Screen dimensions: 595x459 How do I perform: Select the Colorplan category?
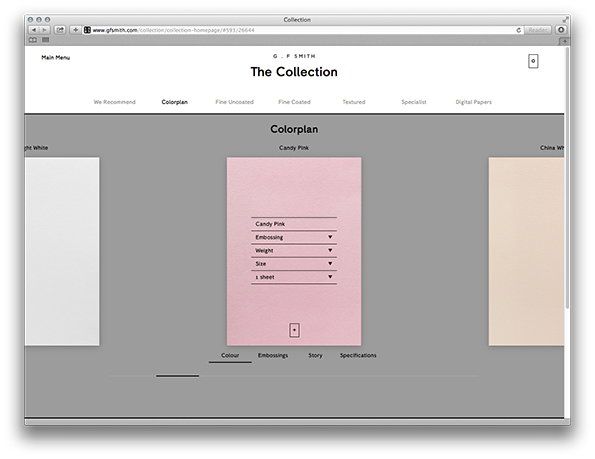175,102
